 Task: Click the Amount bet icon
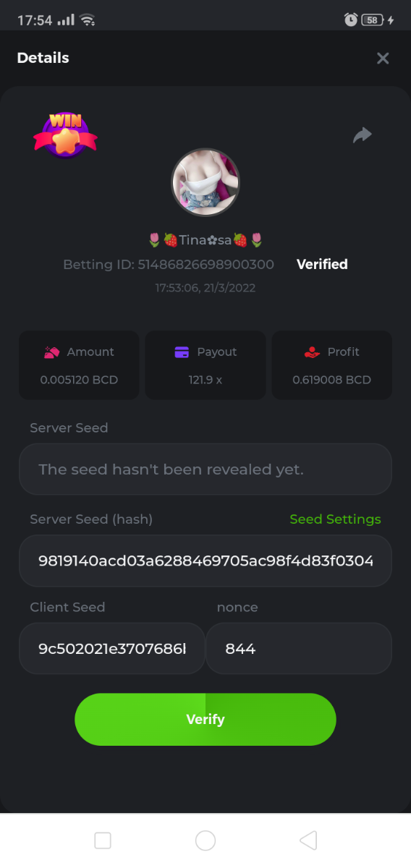click(x=51, y=352)
